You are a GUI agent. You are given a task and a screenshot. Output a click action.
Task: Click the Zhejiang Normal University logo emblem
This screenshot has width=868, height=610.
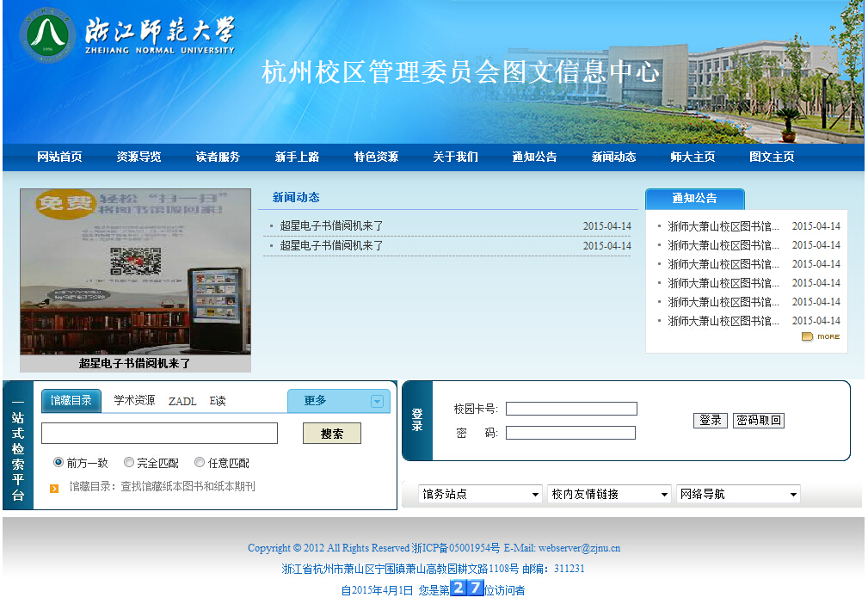click(46, 35)
